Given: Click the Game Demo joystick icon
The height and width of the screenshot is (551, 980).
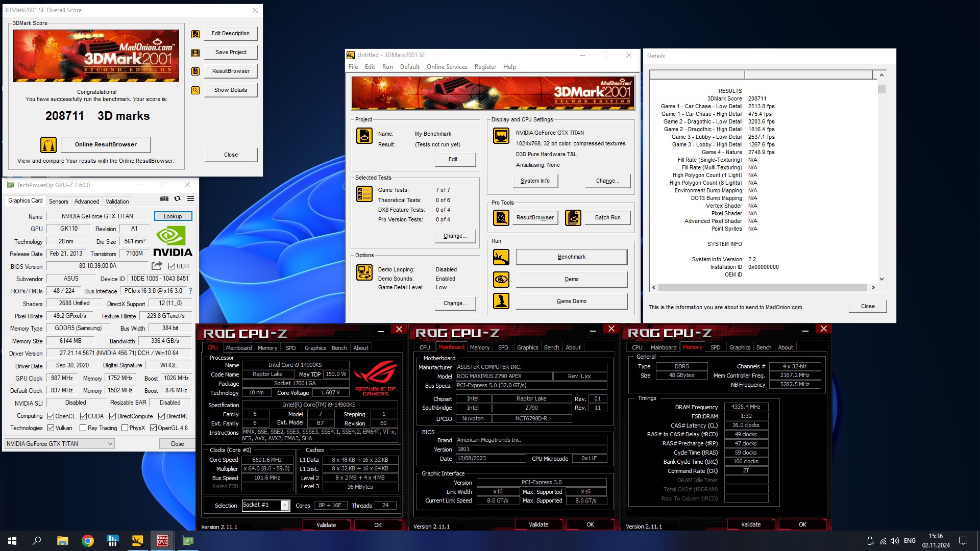Looking at the screenshot, I should click(501, 302).
